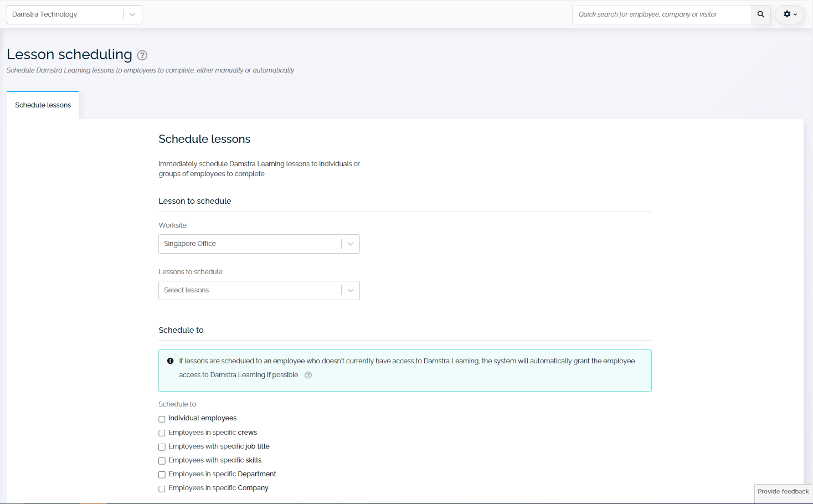Image resolution: width=813 pixels, height=504 pixels.
Task: Expand the Worksite dropdown
Action: click(350, 244)
